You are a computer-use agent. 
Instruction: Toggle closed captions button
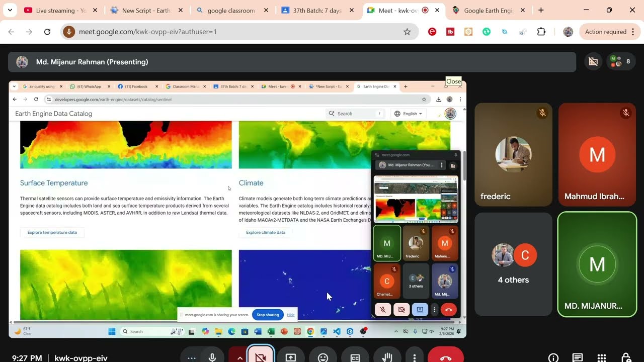(x=355, y=357)
